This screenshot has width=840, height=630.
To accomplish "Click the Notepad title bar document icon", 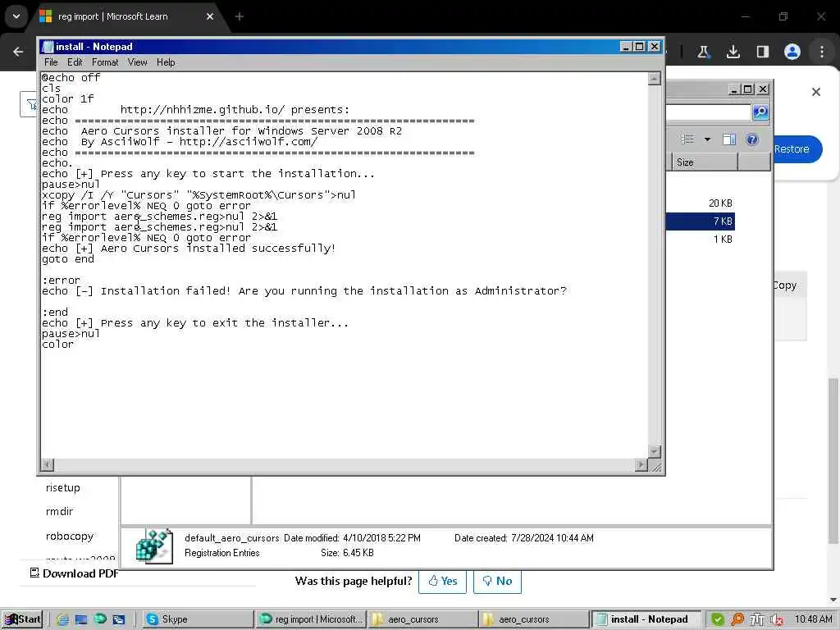I will tap(48, 47).
